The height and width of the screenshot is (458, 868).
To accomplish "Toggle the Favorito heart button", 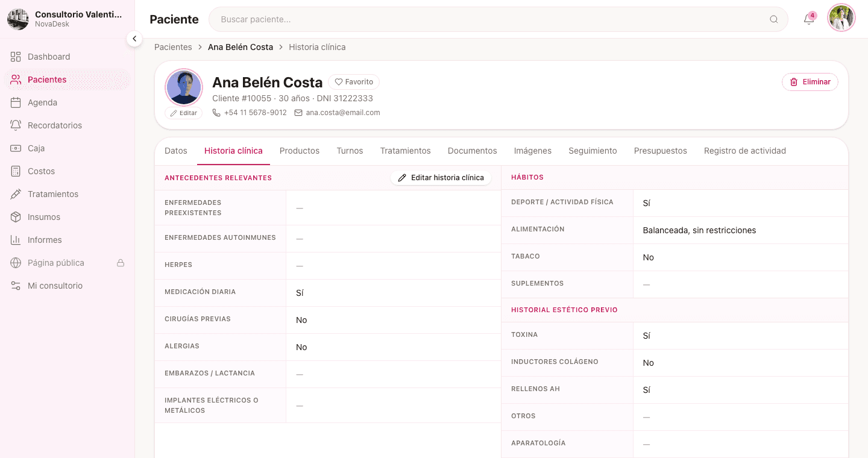I will (354, 82).
